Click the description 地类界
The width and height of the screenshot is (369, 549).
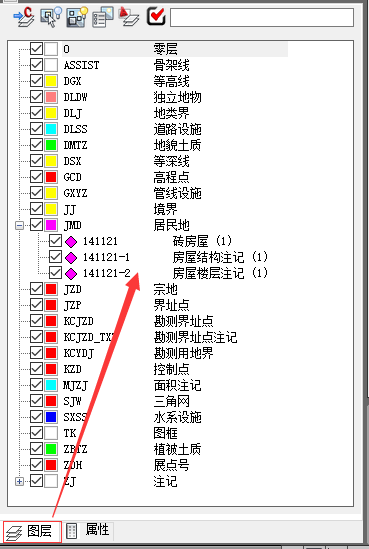coord(172,113)
